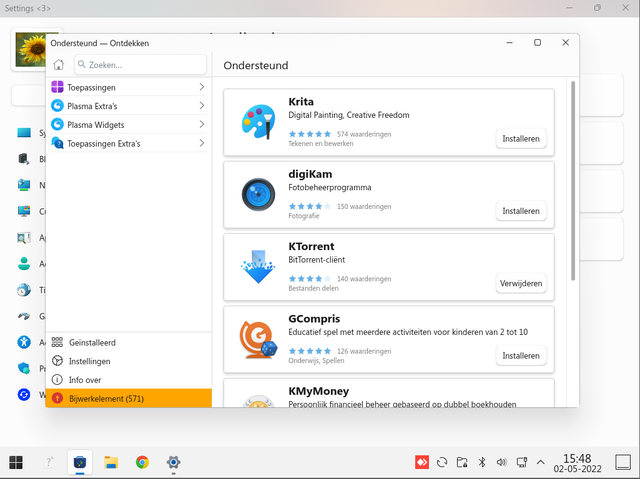Click the Krita star rating
Viewport: 640px width, 479px height.
310,134
